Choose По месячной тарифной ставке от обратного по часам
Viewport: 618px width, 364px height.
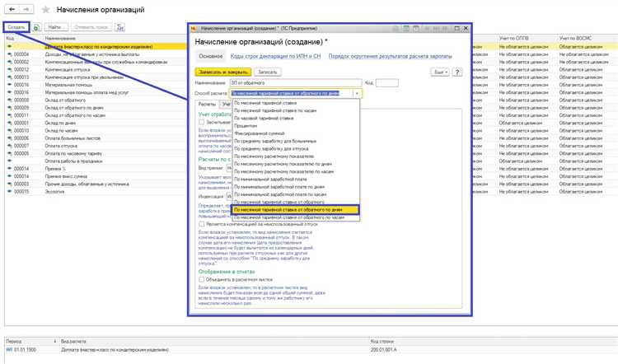click(x=296, y=217)
